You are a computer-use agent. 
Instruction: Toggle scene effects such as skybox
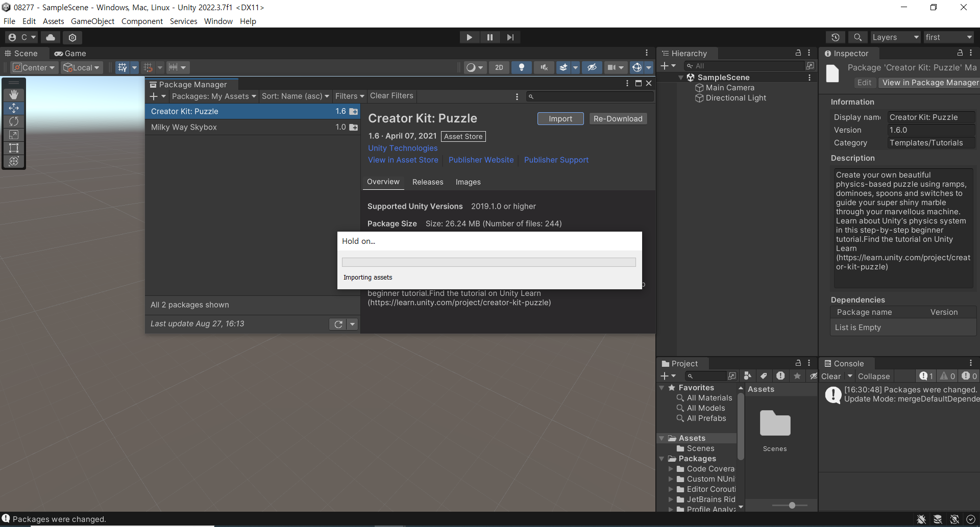(x=563, y=67)
